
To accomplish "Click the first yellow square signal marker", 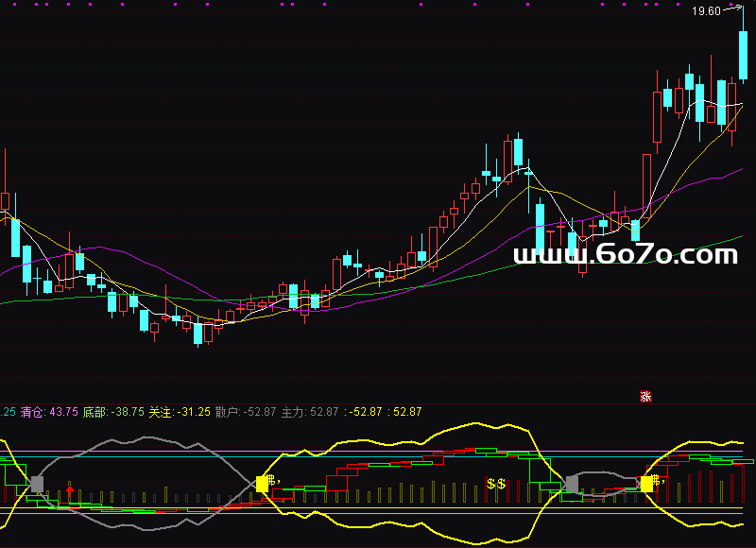I will (262, 483).
